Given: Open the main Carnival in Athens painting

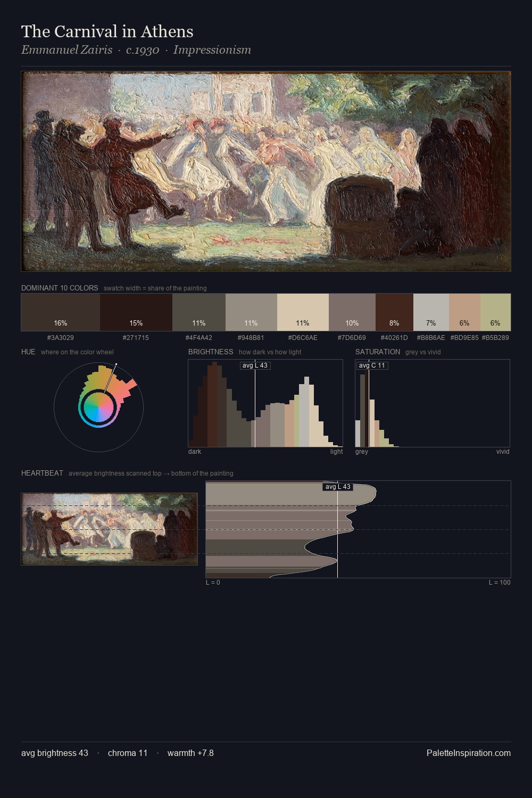Looking at the screenshot, I should pos(266,171).
